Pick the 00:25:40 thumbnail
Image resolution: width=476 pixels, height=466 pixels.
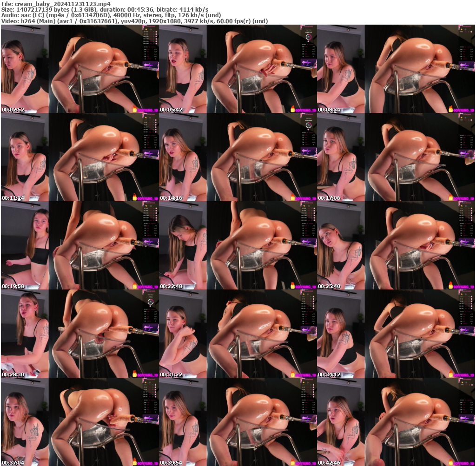coord(396,245)
